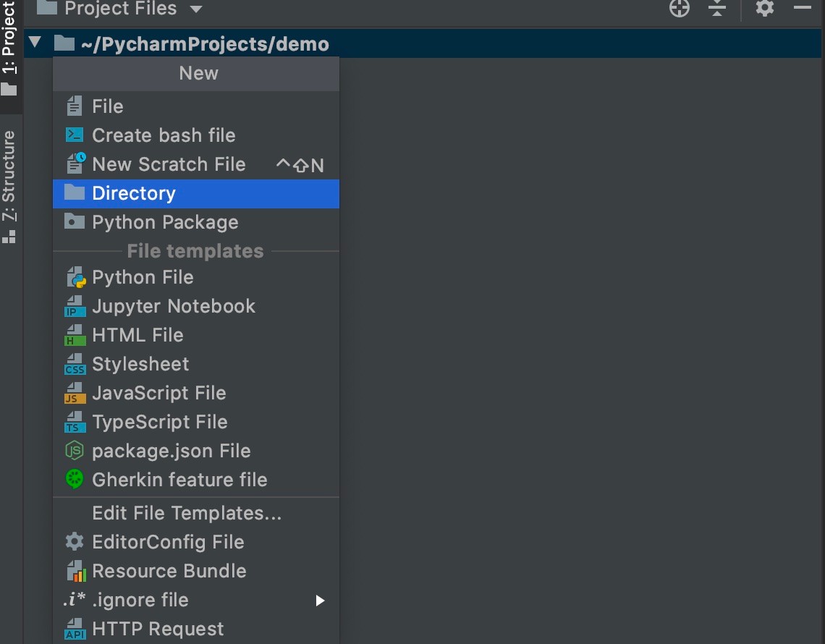Click the IP Jupyter Notebook icon
This screenshot has height=644, width=825.
point(75,306)
